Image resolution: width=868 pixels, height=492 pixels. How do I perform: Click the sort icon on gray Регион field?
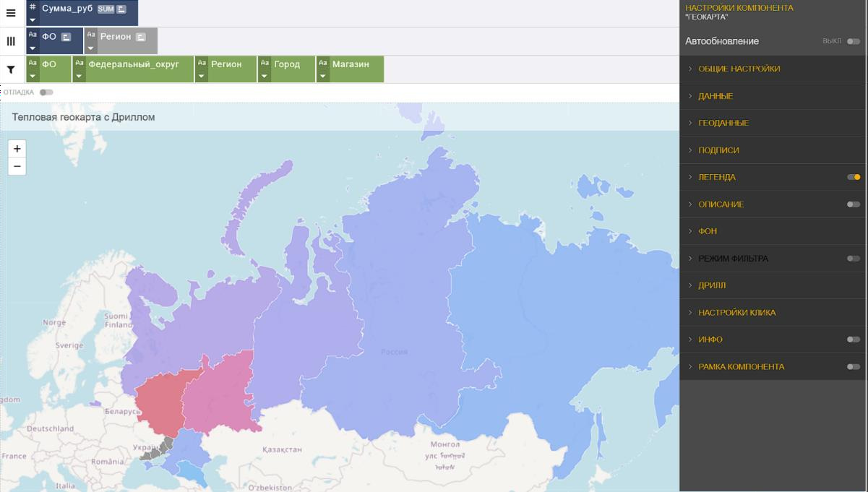[x=140, y=37]
